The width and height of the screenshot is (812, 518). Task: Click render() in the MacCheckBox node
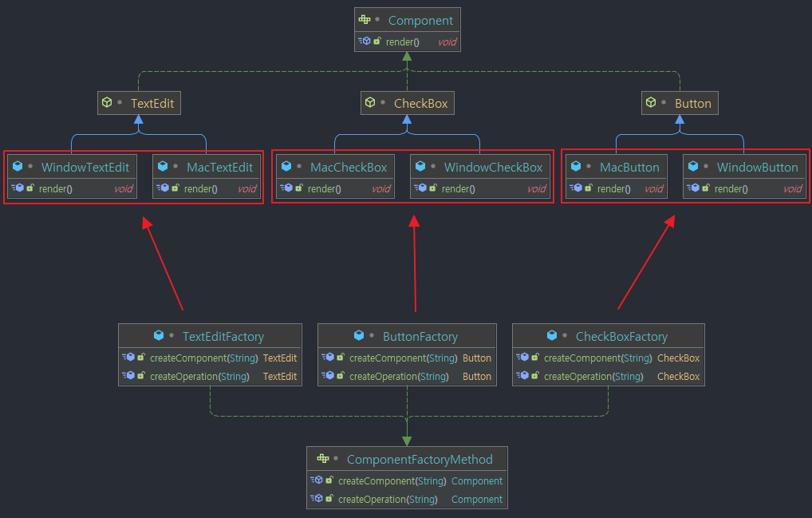point(324,189)
